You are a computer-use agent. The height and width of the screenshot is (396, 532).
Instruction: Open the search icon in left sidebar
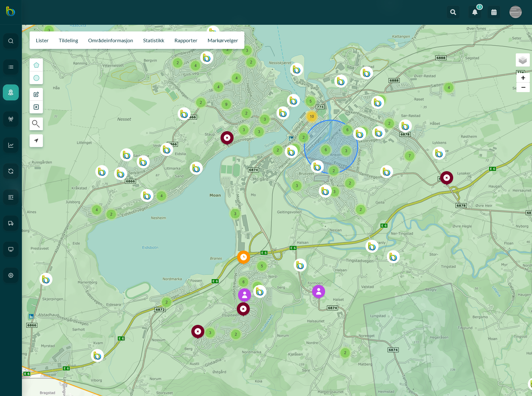pyautogui.click(x=11, y=41)
